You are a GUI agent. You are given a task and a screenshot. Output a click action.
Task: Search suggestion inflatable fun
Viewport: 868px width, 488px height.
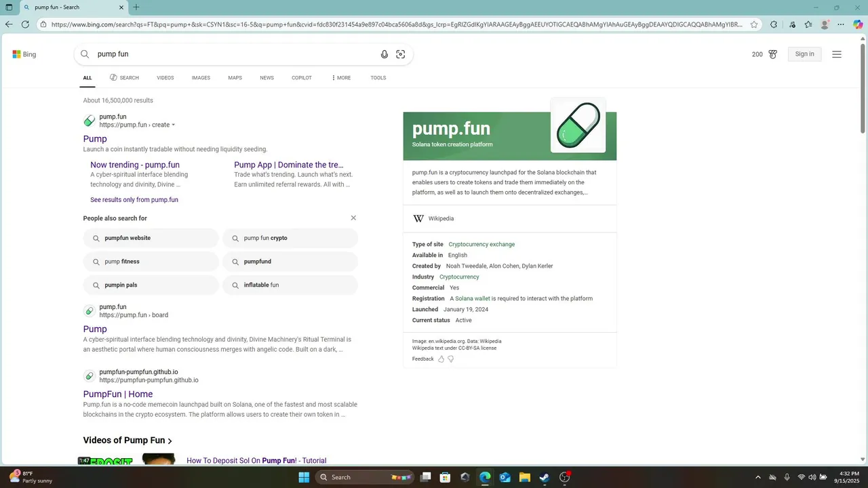[290, 285]
